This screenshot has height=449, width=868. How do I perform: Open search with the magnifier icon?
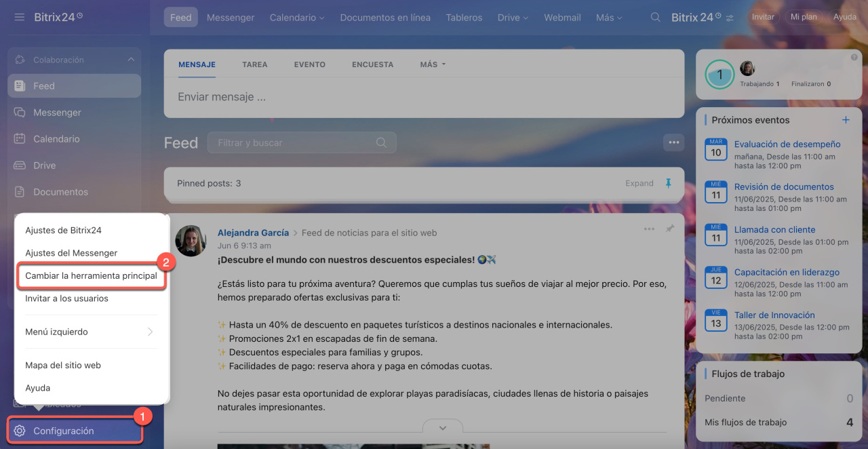655,18
